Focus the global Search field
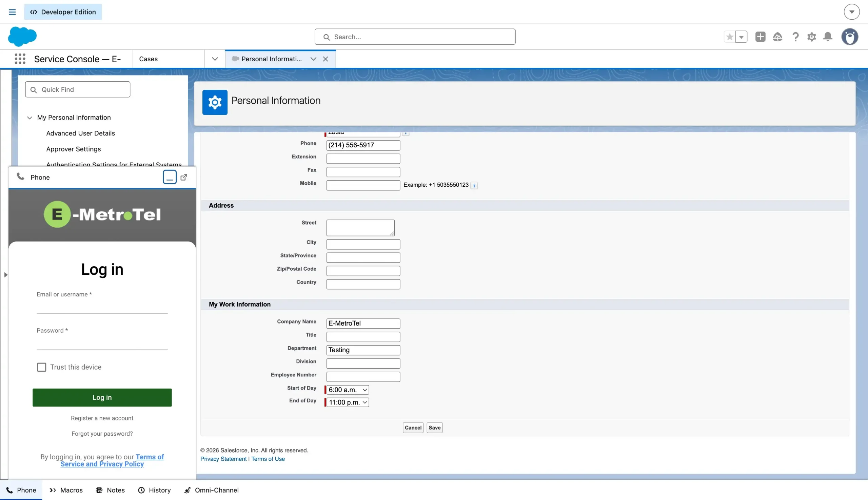This screenshot has width=868, height=500. coord(415,37)
